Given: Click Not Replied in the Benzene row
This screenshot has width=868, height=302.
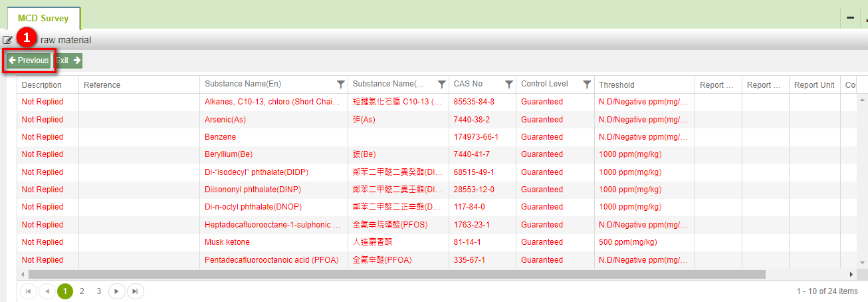Looking at the screenshot, I should tap(43, 137).
